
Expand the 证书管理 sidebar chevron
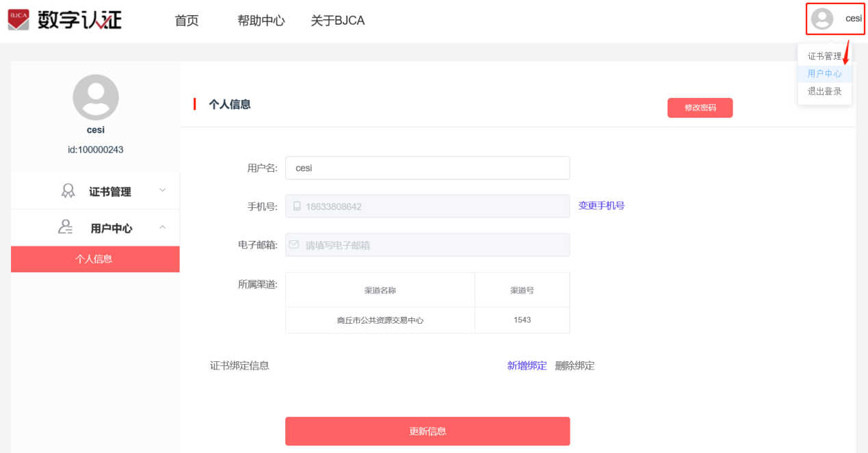coord(162,190)
